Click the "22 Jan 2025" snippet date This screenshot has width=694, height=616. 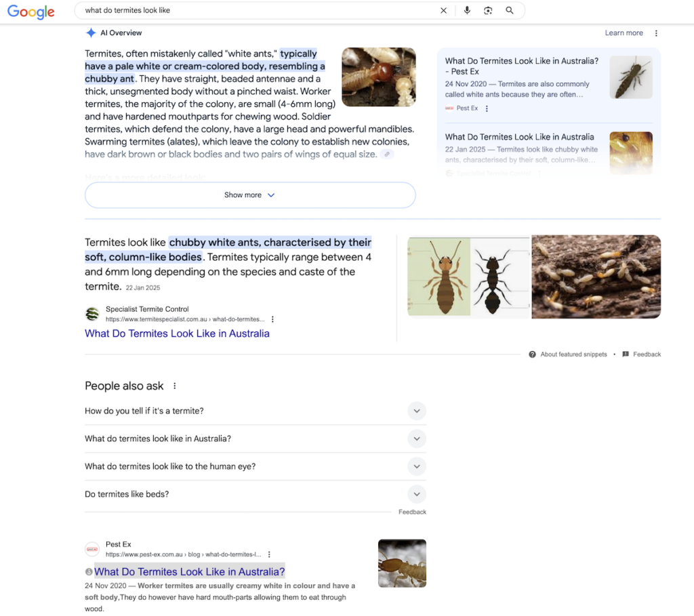[x=142, y=287]
